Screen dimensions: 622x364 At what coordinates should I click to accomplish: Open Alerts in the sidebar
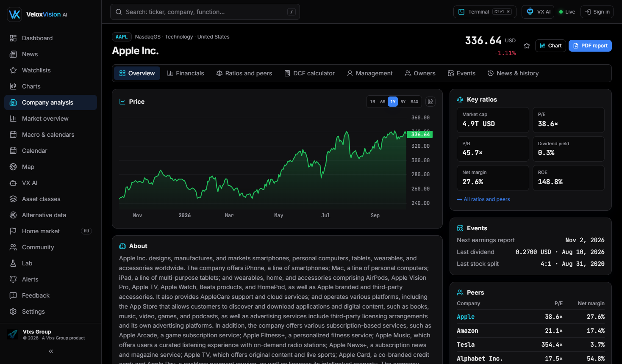coord(50,279)
